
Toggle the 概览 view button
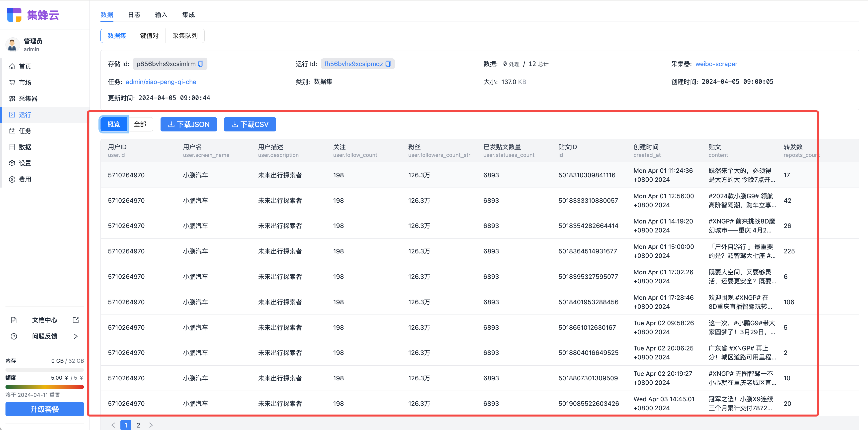(114, 124)
